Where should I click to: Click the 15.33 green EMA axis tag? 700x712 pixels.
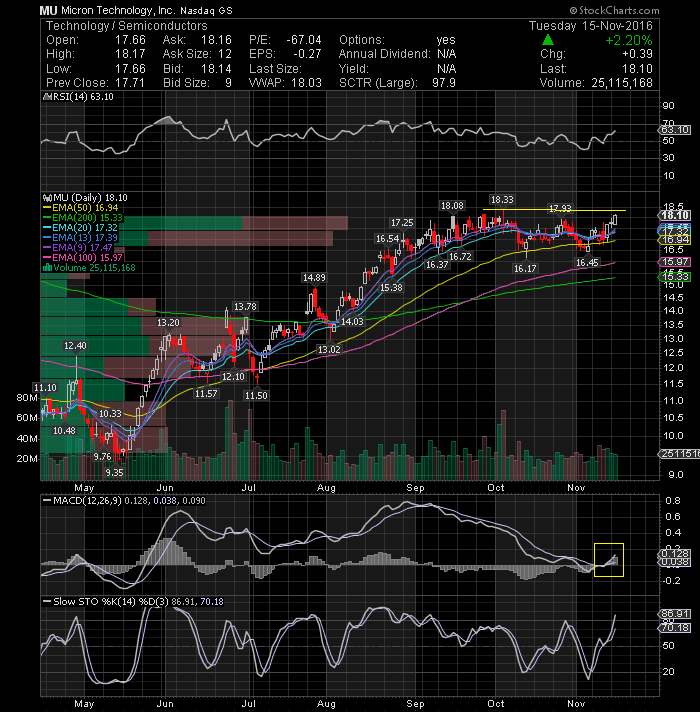coord(675,277)
